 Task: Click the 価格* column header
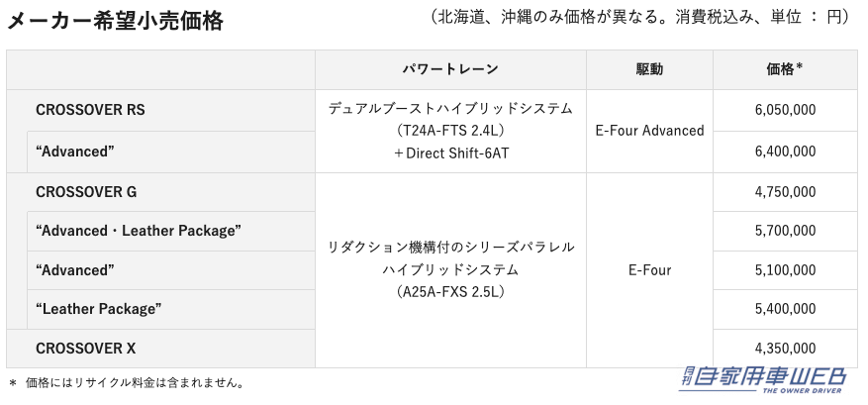click(785, 69)
